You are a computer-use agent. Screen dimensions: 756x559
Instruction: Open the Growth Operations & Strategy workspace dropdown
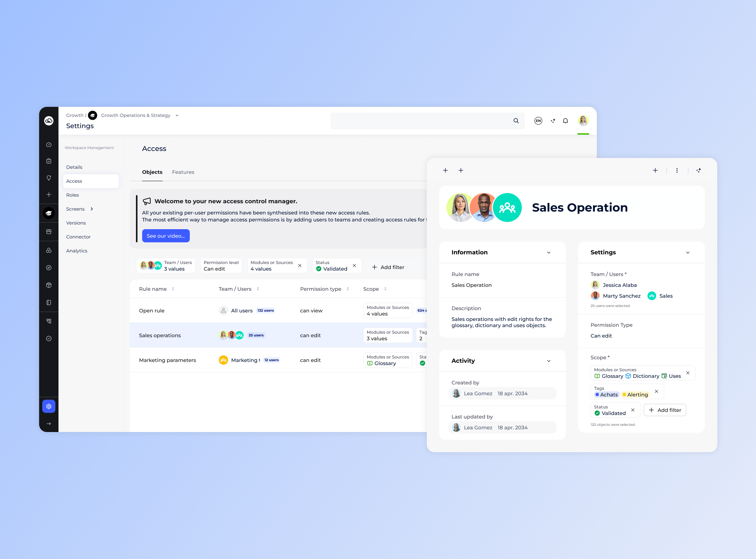[177, 115]
